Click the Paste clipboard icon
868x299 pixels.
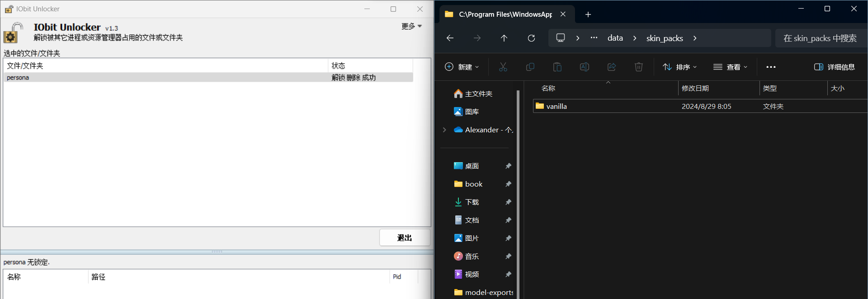pyautogui.click(x=557, y=67)
